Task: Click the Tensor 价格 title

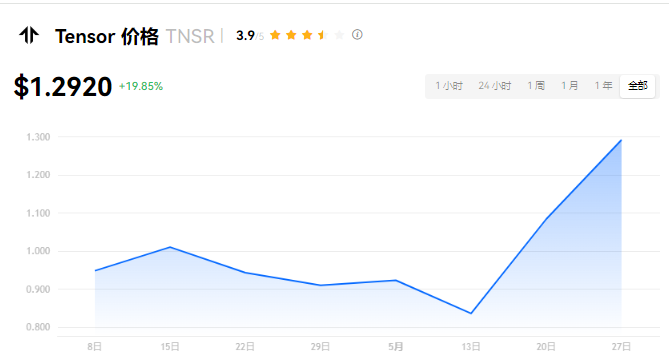Action: (x=107, y=36)
